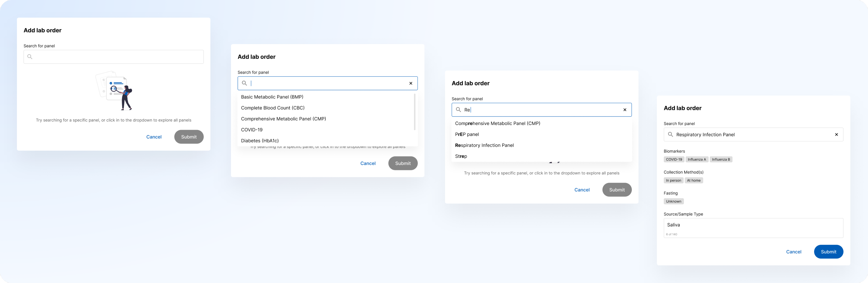Click the search icon in the first empty panel field
The height and width of the screenshot is (283, 868).
pyautogui.click(x=30, y=57)
